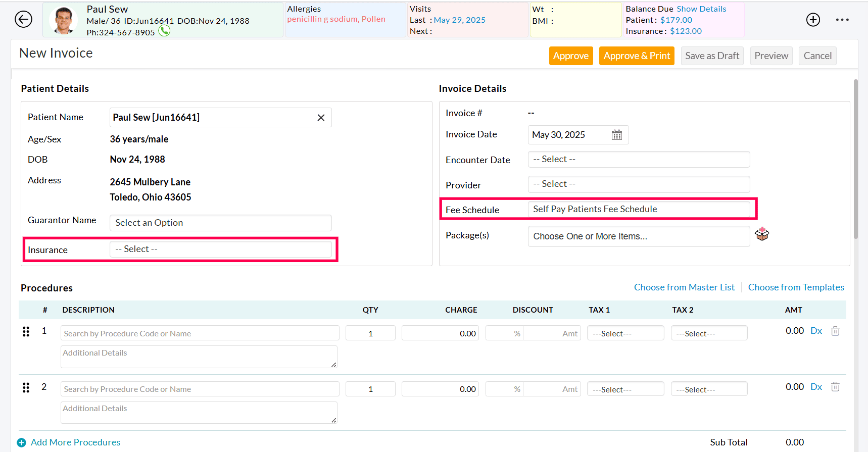Click procedure search field in row 1
Screen dimensions: 868x452
point(200,333)
